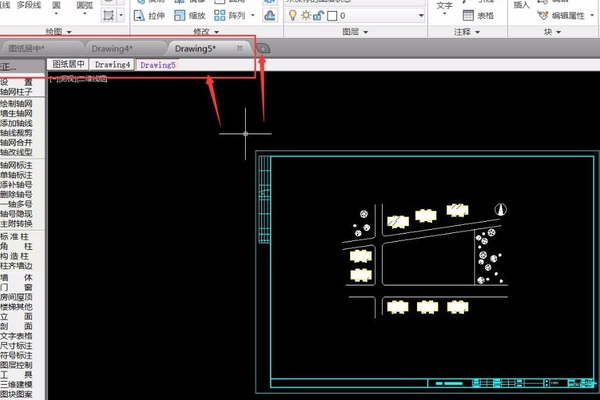
Task: Expand the 绘图 panel
Action: [59, 32]
